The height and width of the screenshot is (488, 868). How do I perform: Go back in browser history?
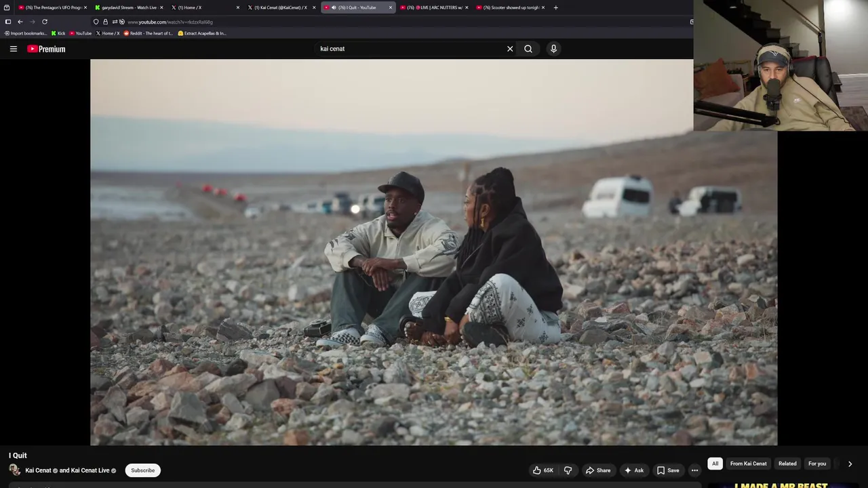(20, 22)
